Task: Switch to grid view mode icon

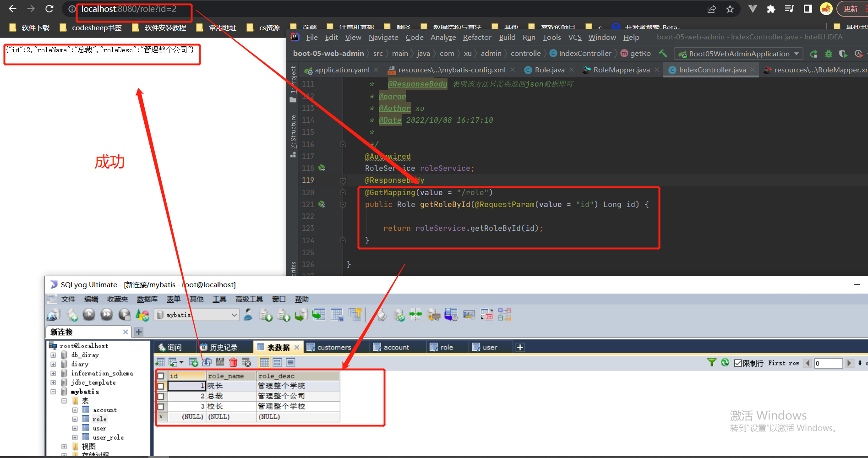Action: [264, 362]
